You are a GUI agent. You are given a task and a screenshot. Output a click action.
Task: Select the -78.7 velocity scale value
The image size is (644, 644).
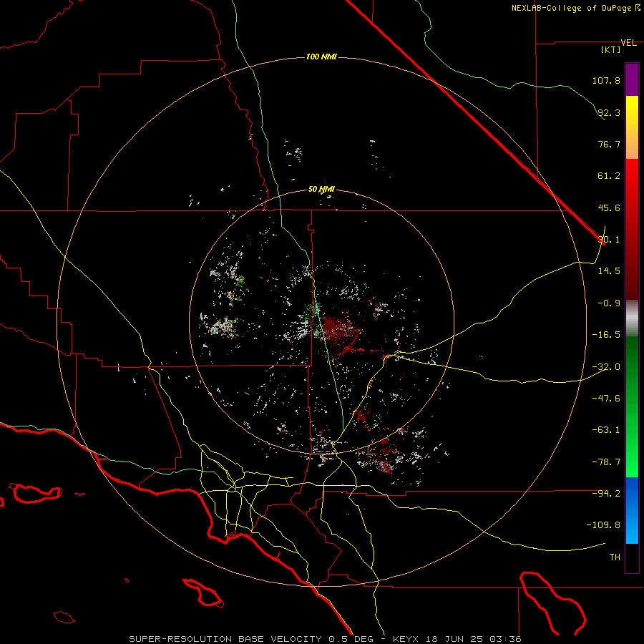pos(606,462)
